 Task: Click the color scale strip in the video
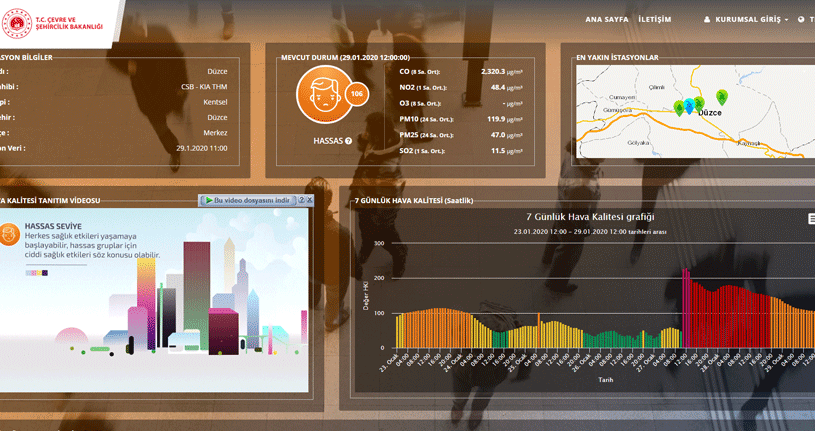tap(37, 273)
